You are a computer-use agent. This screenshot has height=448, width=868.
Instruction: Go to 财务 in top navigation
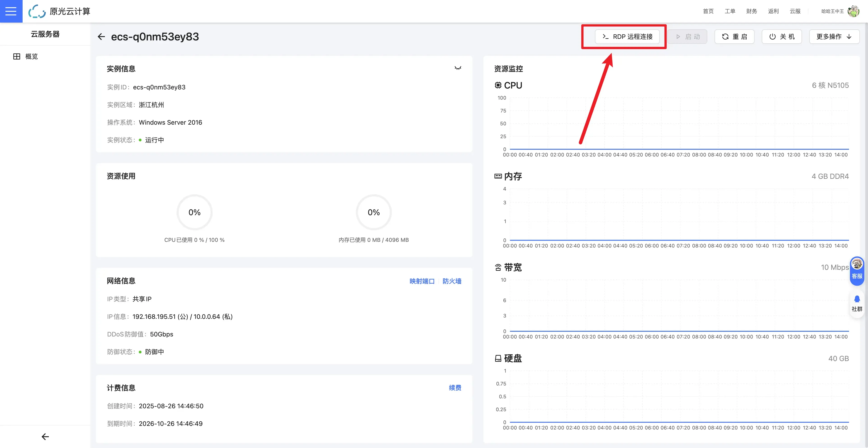pos(751,11)
